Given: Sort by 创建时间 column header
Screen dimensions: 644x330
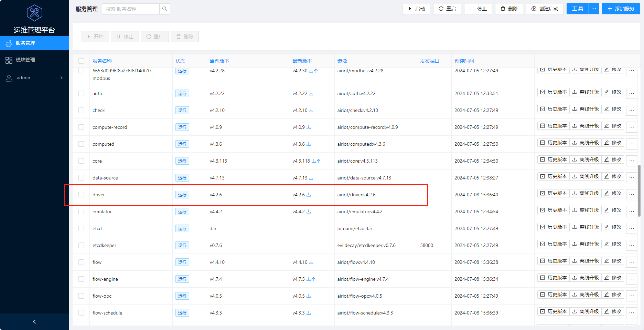Looking at the screenshot, I should coord(464,61).
